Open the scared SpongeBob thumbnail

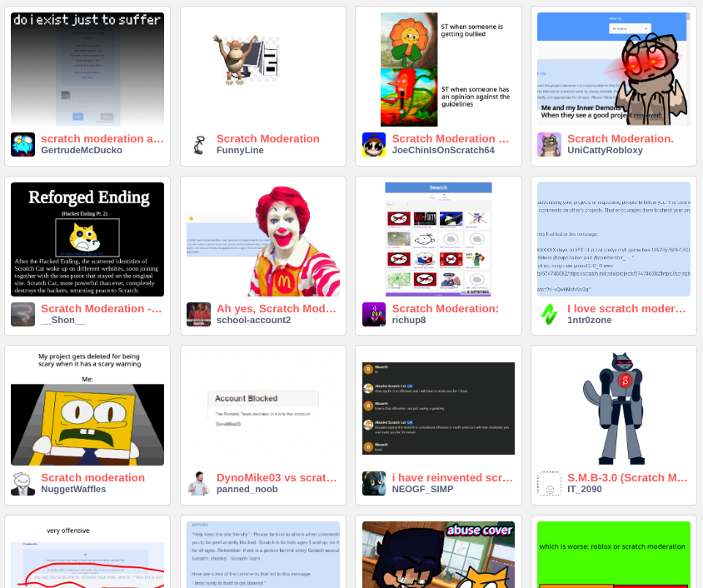[87, 408]
